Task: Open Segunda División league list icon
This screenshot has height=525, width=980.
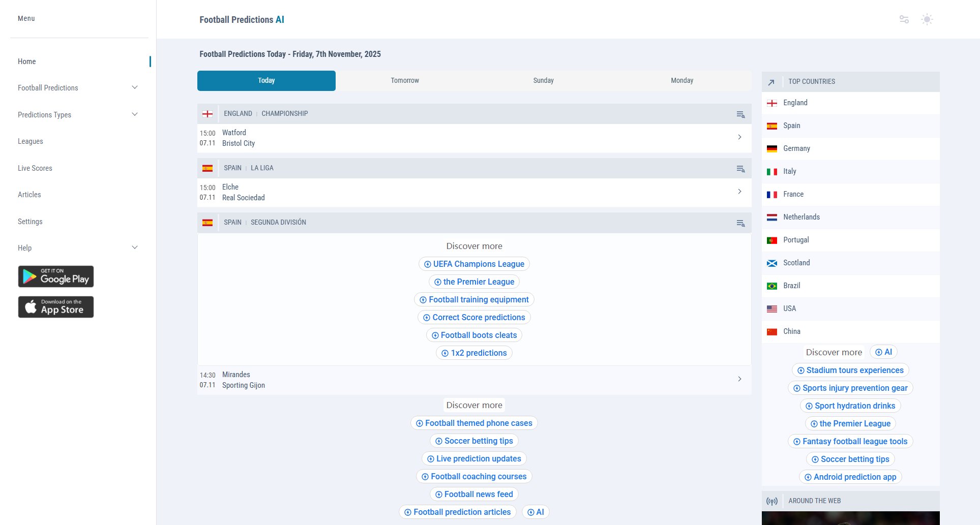Action: (x=740, y=223)
